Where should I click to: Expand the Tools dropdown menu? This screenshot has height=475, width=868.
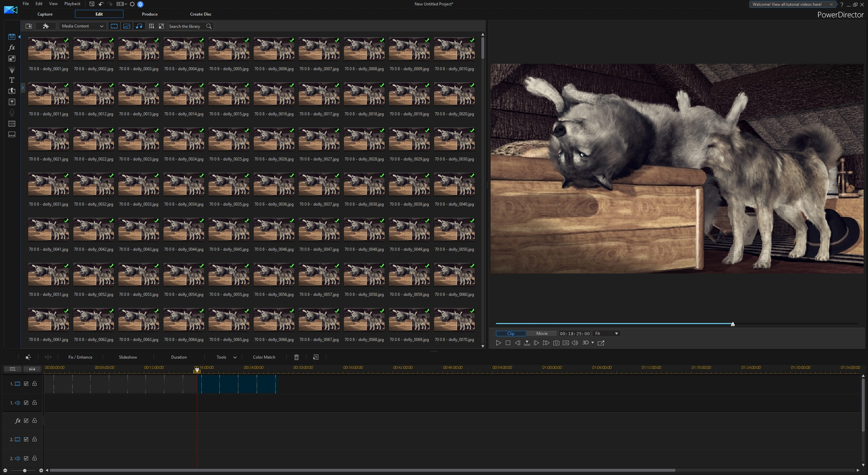(226, 357)
